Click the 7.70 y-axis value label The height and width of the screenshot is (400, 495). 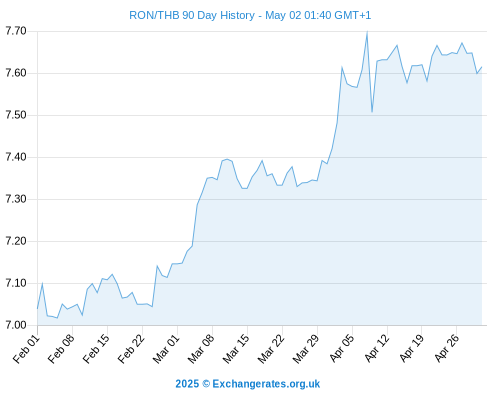(16, 31)
